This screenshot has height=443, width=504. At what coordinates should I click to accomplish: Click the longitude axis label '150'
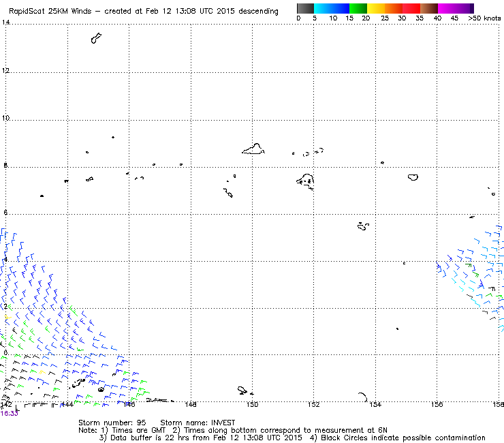pos(252,404)
